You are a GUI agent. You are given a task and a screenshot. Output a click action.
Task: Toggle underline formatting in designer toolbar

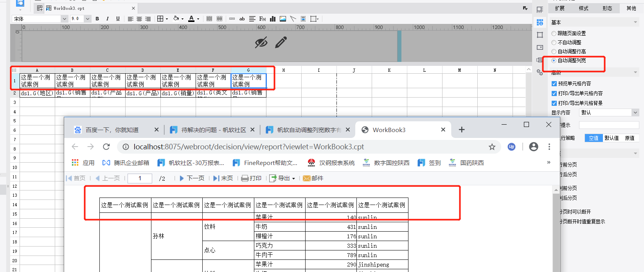tap(118, 18)
